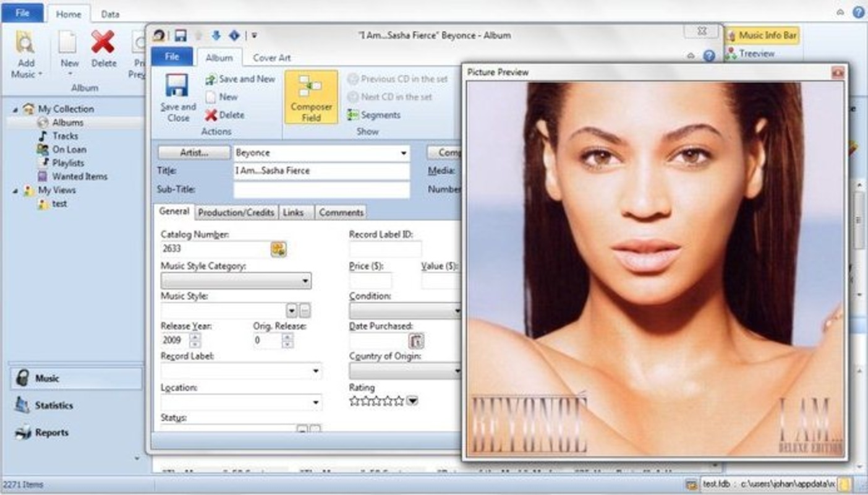Switch to the Album ribbon tab
The height and width of the screenshot is (495, 868).
(x=219, y=58)
